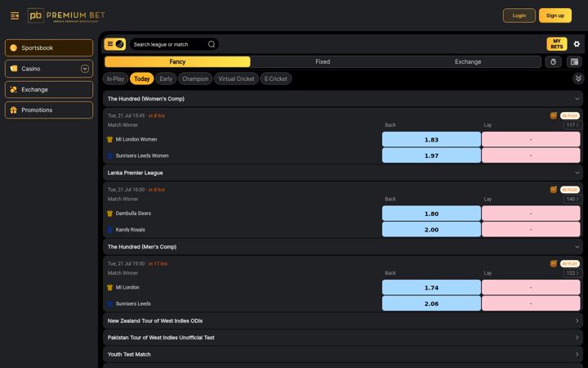Select the Fancy tab

coord(177,61)
